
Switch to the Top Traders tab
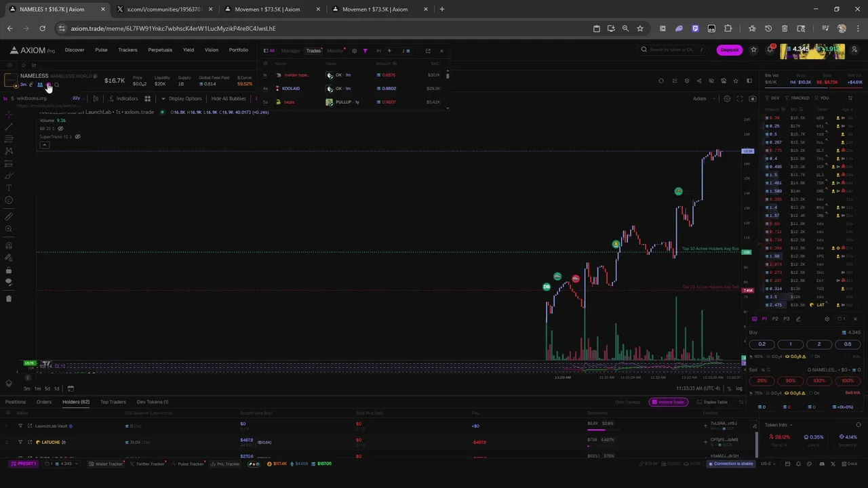(x=113, y=402)
